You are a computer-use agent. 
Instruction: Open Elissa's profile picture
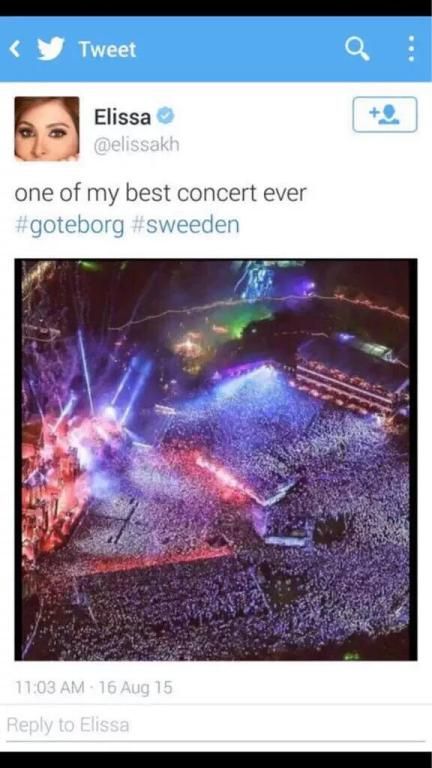click(x=47, y=129)
